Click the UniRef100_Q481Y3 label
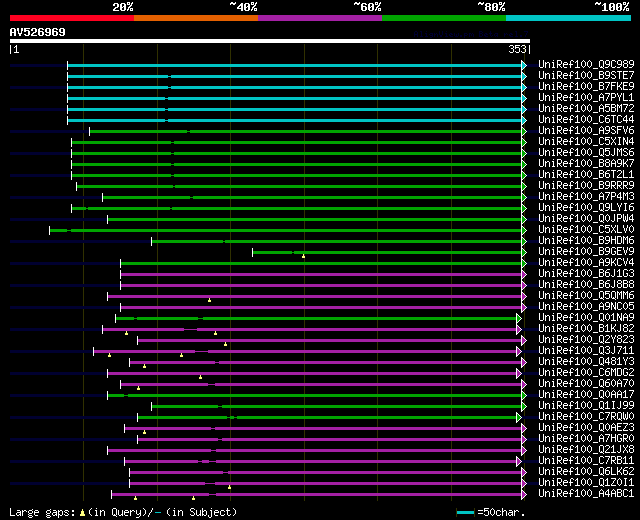Viewport: 640px width, 520px height. tap(586, 362)
